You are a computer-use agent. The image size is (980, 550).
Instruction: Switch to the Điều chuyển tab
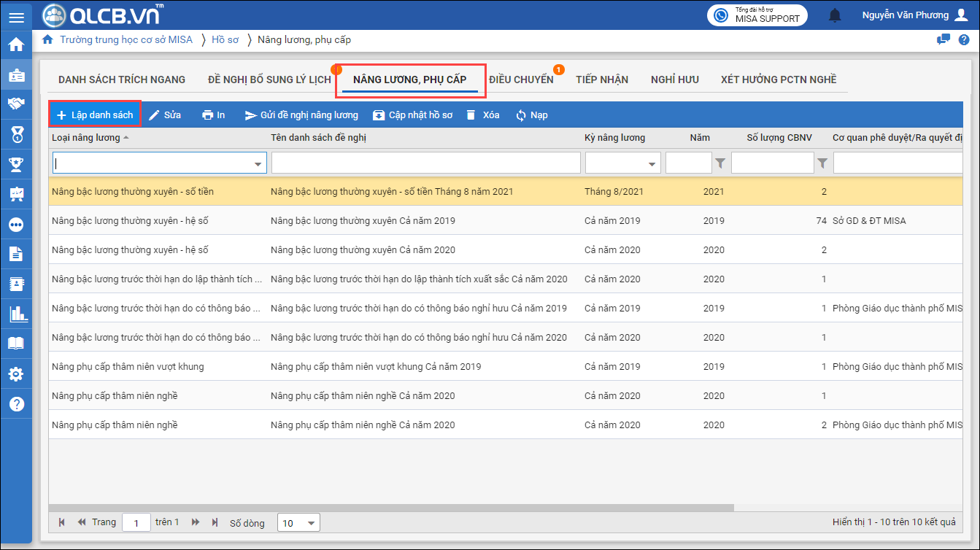click(x=521, y=80)
